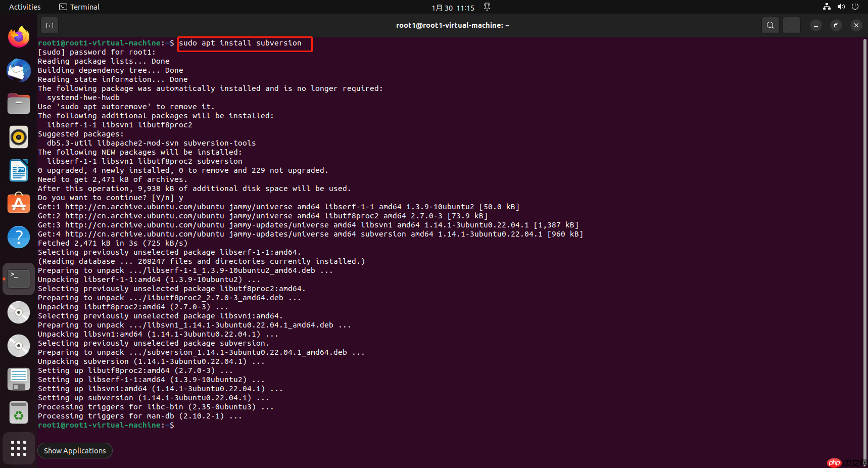Open the power menu icon in the top bar
The width and height of the screenshot is (868, 468).
(855, 7)
